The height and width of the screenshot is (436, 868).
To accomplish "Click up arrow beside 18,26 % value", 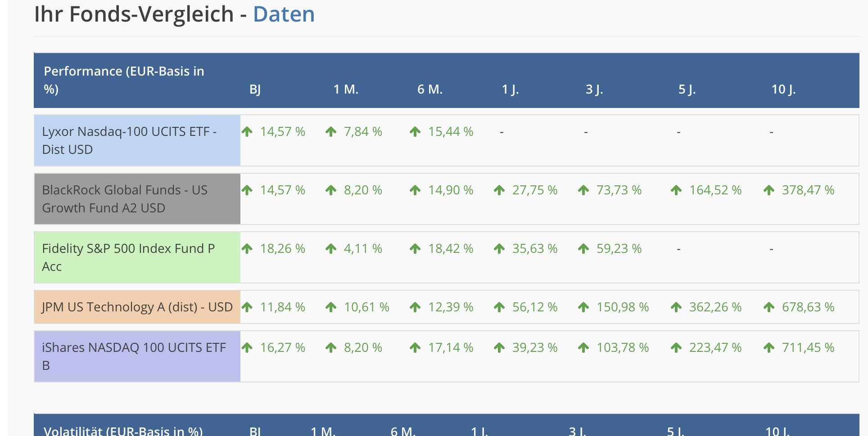I will [247, 249].
